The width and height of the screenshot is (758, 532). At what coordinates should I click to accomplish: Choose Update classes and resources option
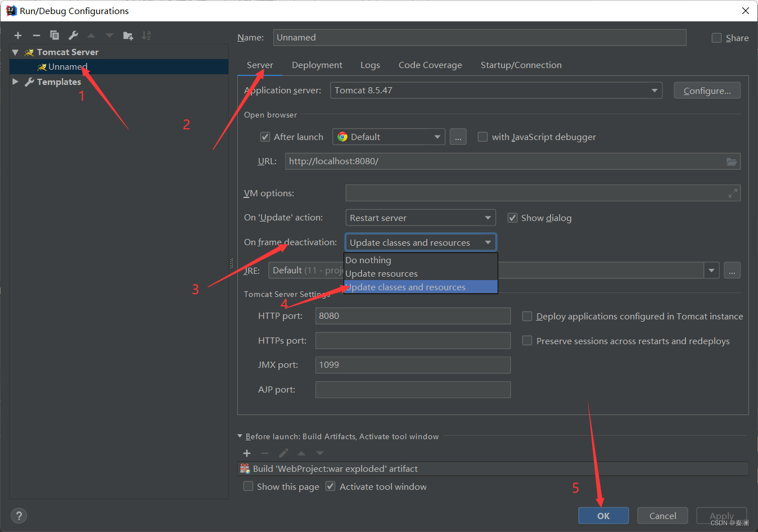pyautogui.click(x=421, y=287)
